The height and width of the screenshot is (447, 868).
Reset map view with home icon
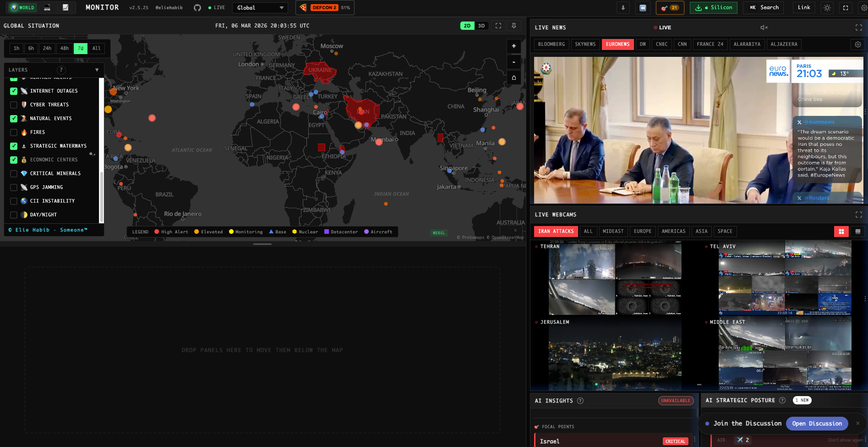point(513,77)
